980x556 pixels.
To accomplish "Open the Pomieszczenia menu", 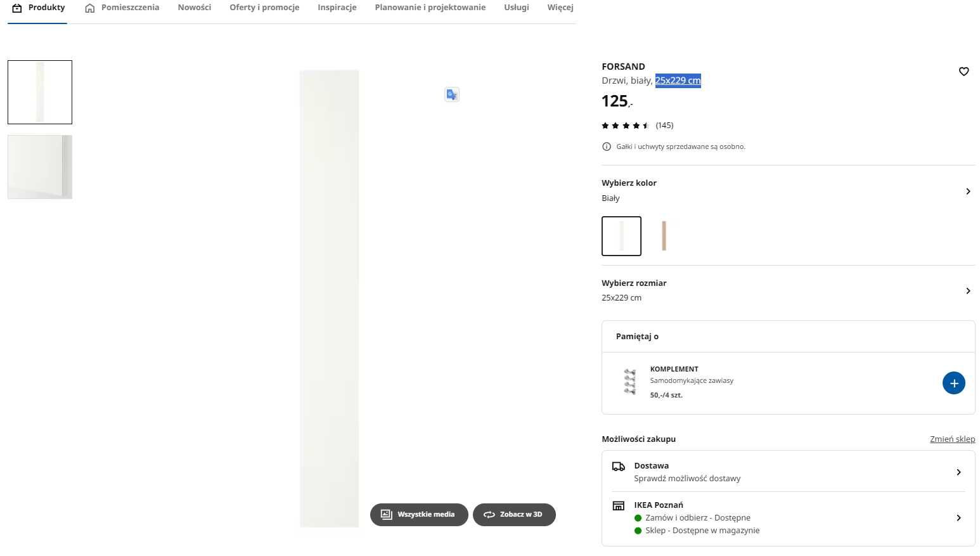I will point(122,8).
